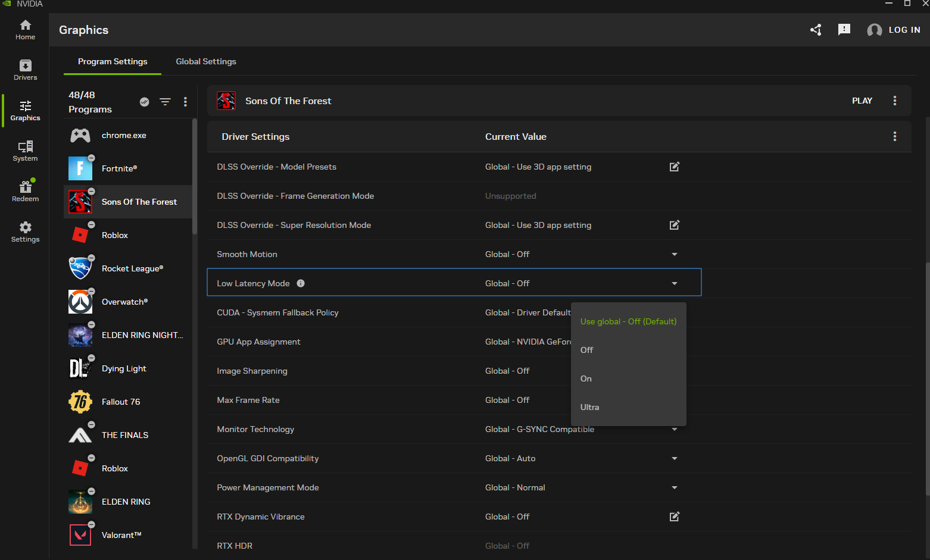Image resolution: width=930 pixels, height=560 pixels.
Task: Click the PLAY button
Action: [862, 101]
